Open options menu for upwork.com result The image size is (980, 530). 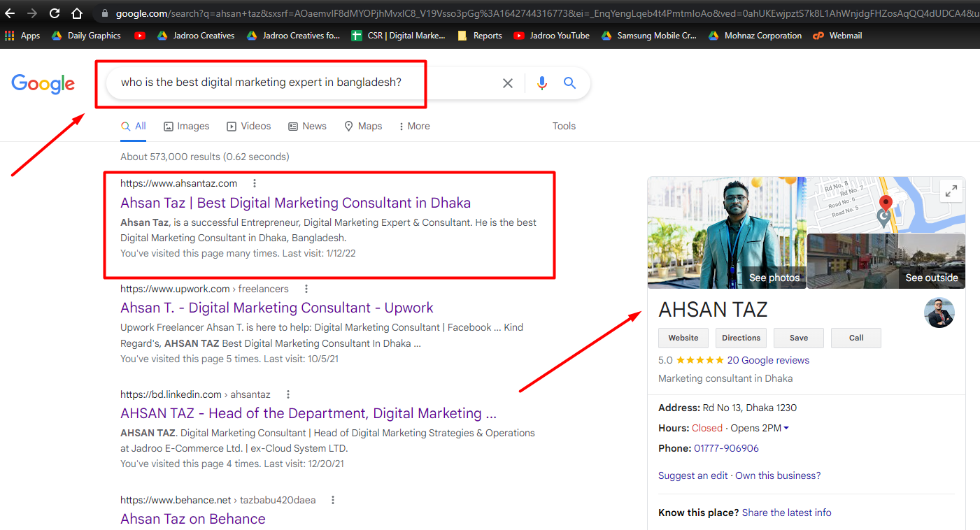306,289
